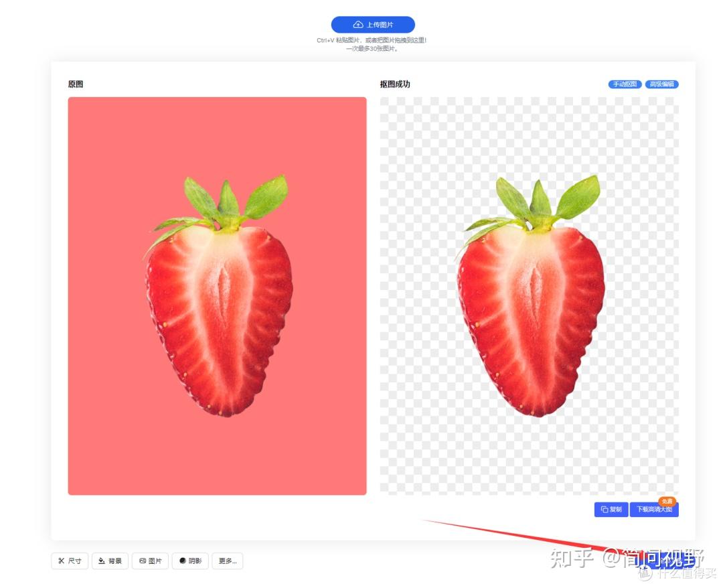Open the 背景 background option
The width and height of the screenshot is (723, 588).
click(x=110, y=561)
